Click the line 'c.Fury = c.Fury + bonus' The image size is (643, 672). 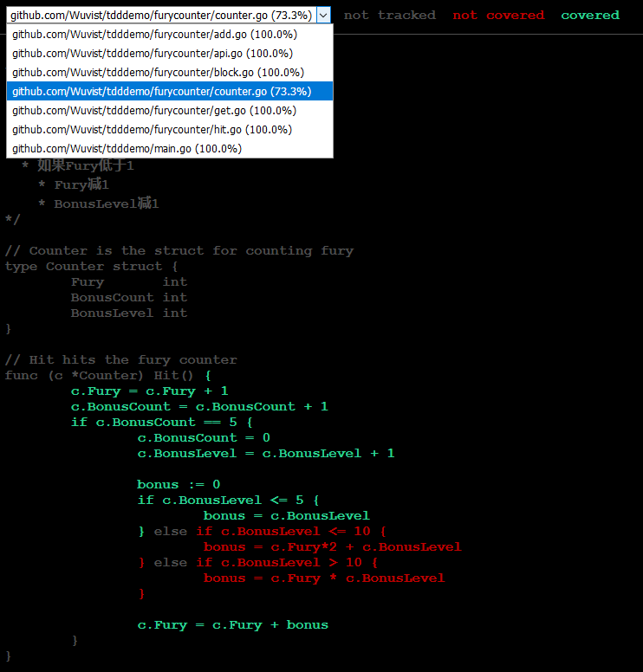(x=233, y=625)
